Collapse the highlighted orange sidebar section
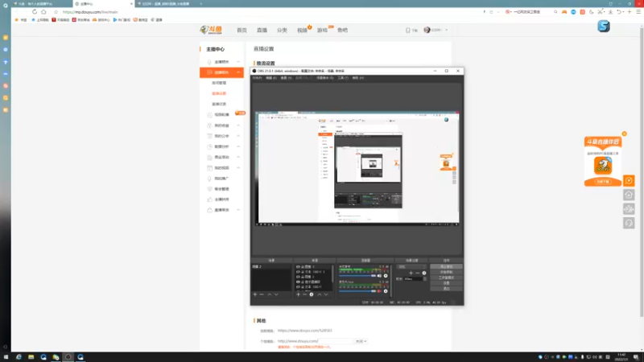 [x=238, y=72]
